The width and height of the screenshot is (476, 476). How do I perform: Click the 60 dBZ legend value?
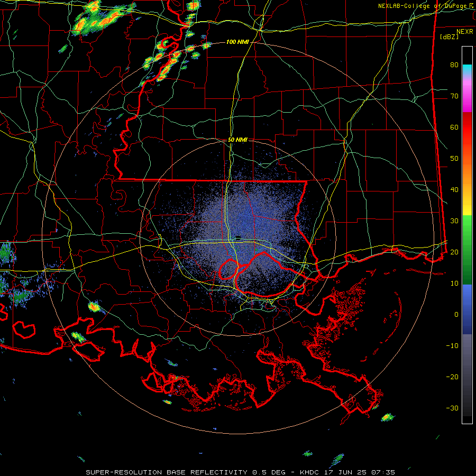454,127
